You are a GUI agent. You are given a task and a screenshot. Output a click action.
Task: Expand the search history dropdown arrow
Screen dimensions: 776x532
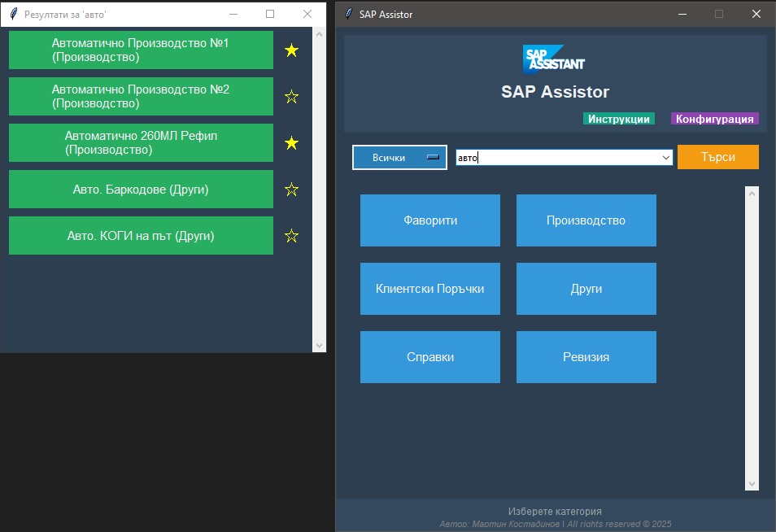[666, 158]
